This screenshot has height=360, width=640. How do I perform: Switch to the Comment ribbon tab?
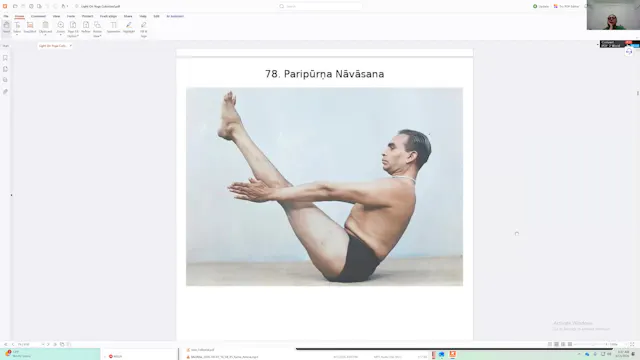(38, 16)
